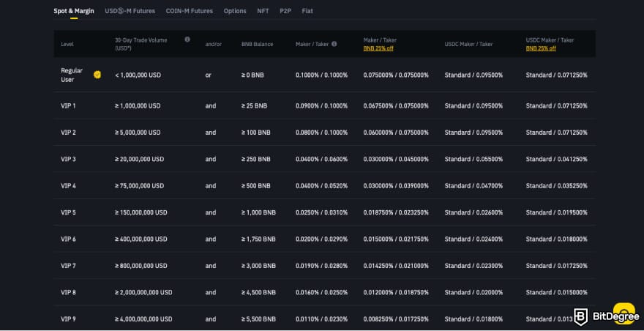Select the VIP 8 level cell
Screen dimensions: 644x331
(x=68, y=292)
